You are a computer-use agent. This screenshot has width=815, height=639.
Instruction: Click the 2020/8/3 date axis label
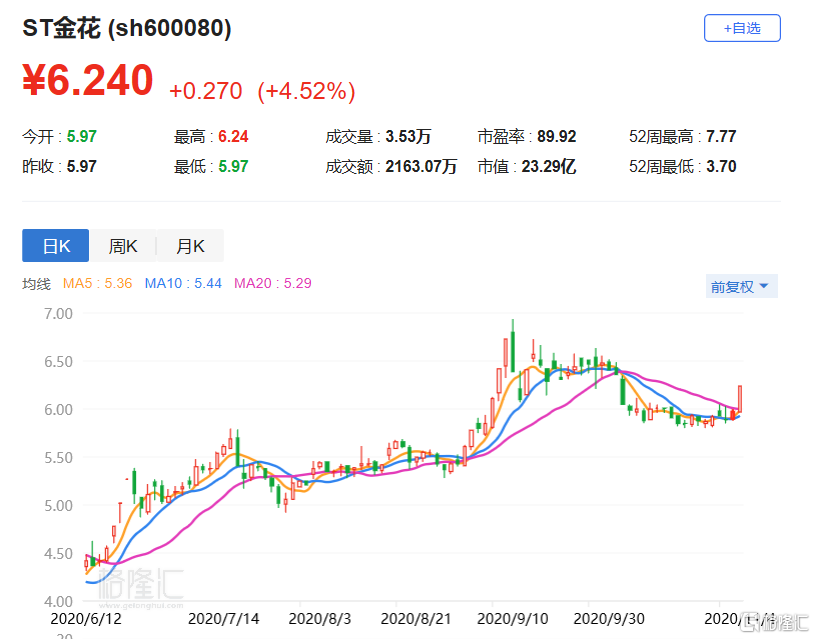point(320,619)
